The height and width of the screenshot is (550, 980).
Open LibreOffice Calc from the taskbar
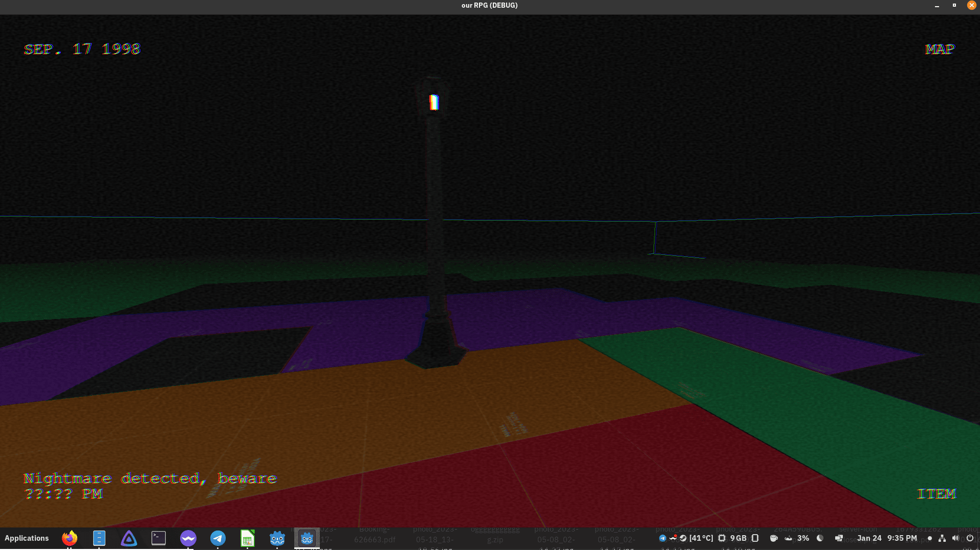(248, 538)
